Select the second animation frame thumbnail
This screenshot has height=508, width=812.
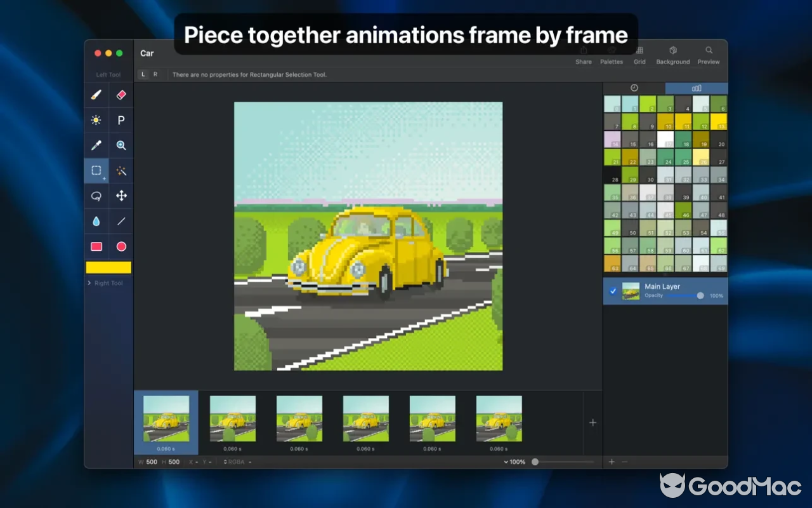[x=232, y=419]
